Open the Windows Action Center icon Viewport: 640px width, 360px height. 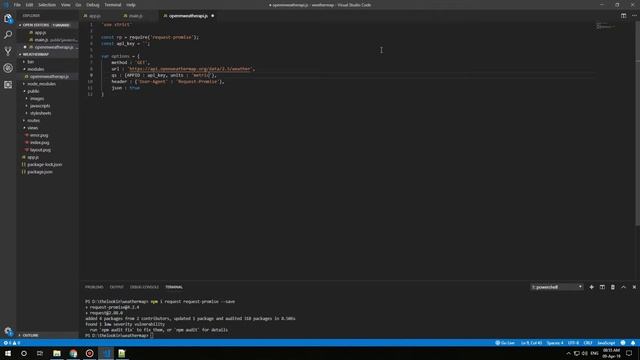point(629,353)
